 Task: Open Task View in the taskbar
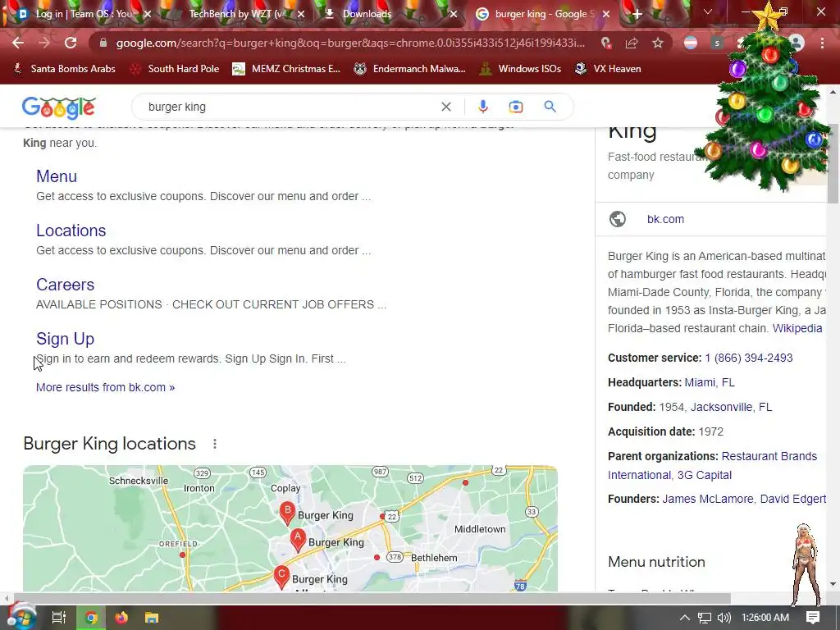pos(59,618)
